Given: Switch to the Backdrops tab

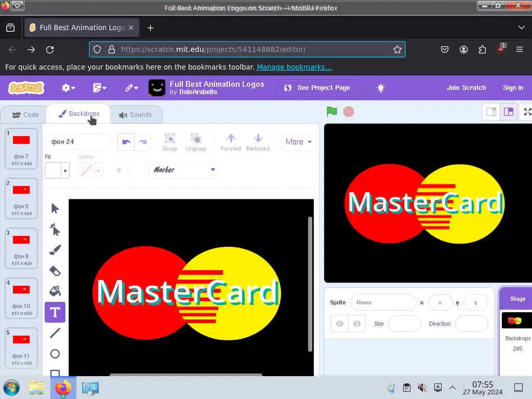Looking at the screenshot, I should click(79, 114).
